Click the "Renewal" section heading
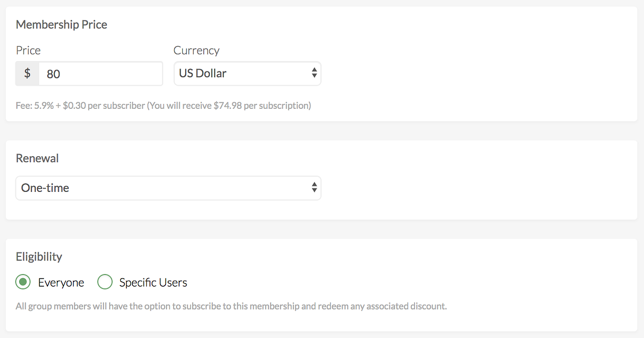Image resolution: width=644 pixels, height=338 pixels. coord(37,158)
